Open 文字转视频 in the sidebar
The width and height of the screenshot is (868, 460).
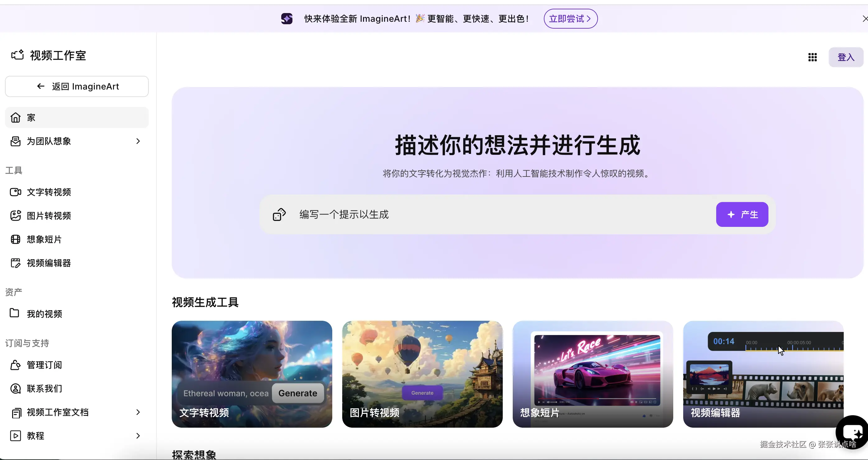pyautogui.click(x=49, y=192)
